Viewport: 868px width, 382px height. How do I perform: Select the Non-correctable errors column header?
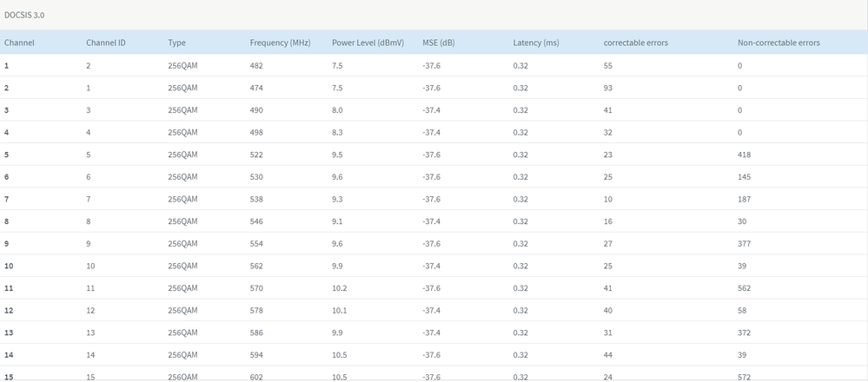(778, 43)
